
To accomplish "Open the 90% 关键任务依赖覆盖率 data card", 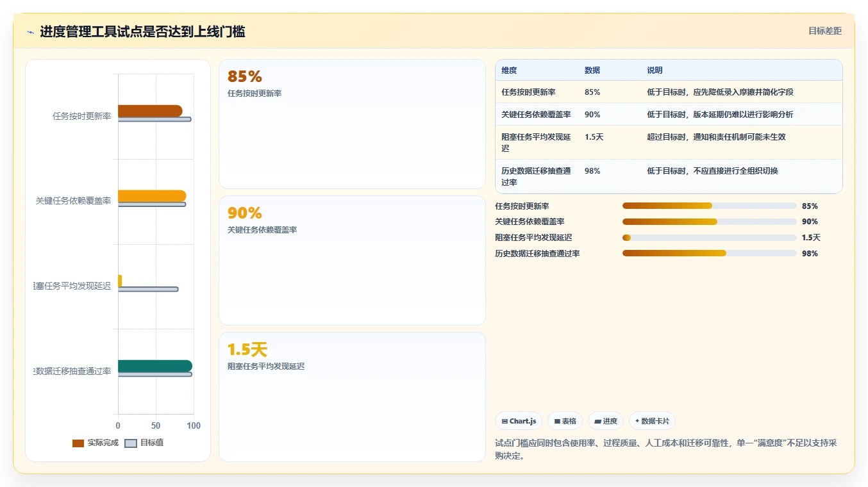I will coord(352,260).
